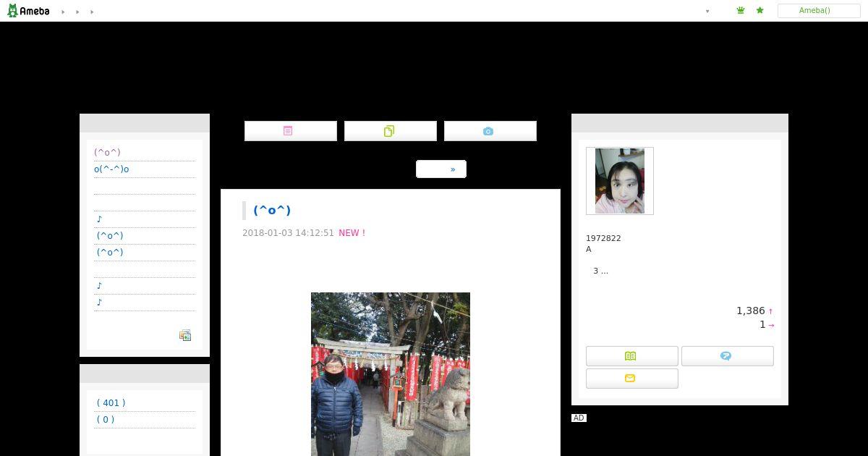The image size is (868, 456).
Task: Open the Ameba logo home link
Action: point(28,11)
